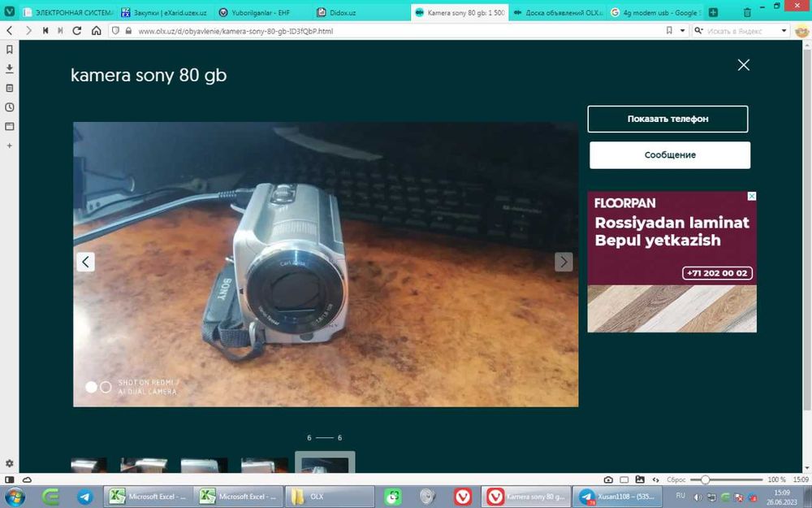
Task: Select the first gallery thumbnail
Action: pyautogui.click(x=89, y=465)
